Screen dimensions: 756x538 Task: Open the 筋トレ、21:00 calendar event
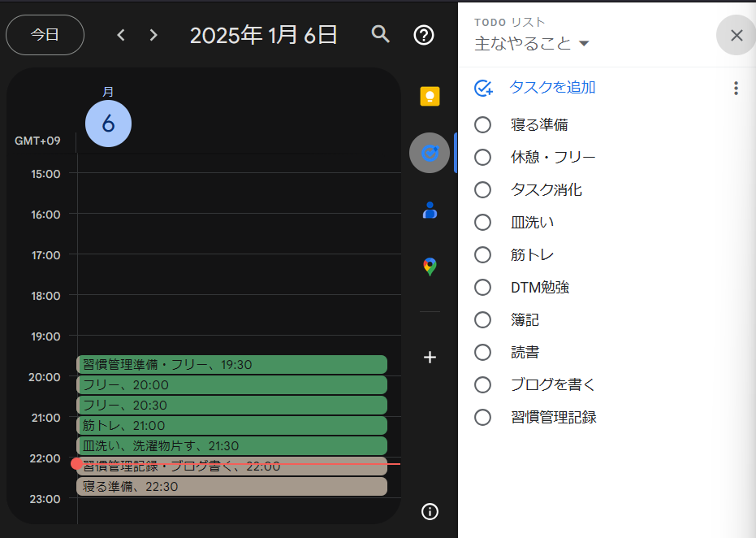point(231,425)
